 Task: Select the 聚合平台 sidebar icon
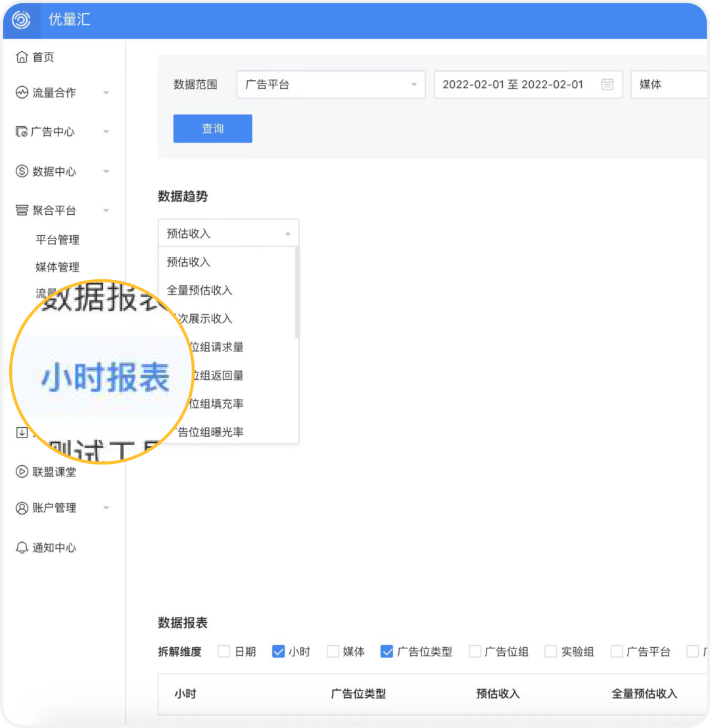click(22, 210)
